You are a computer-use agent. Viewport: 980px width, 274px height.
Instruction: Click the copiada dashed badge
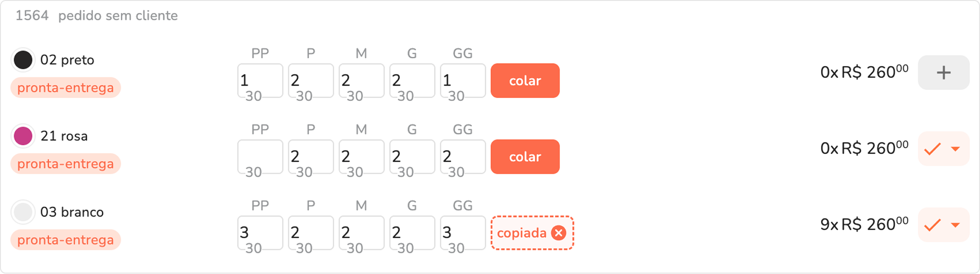click(521, 233)
